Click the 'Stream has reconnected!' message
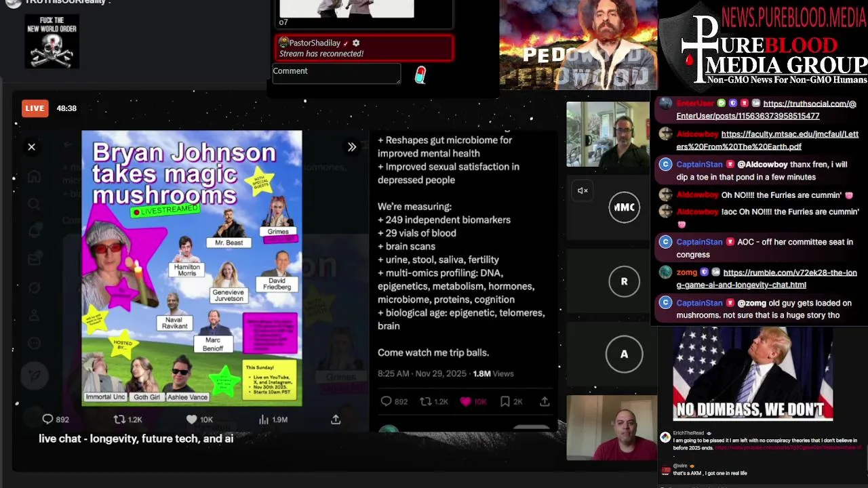 point(321,54)
